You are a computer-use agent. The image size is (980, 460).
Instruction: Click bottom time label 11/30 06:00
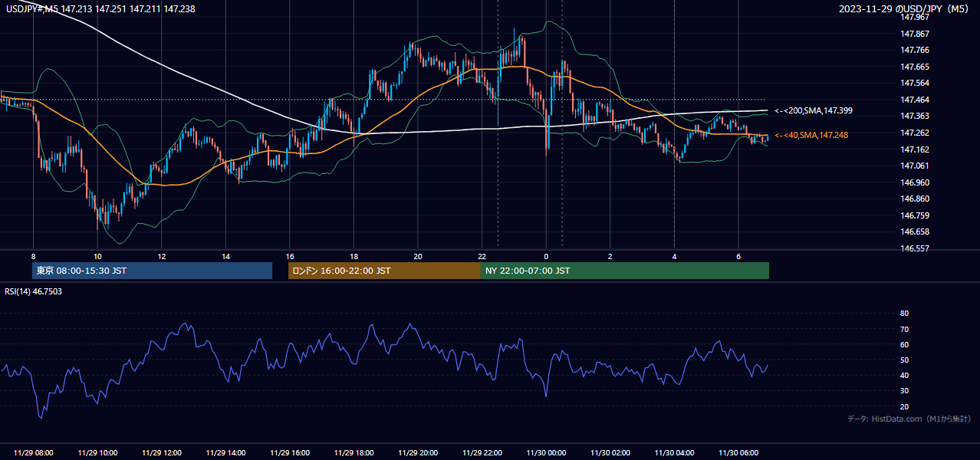pos(738,453)
